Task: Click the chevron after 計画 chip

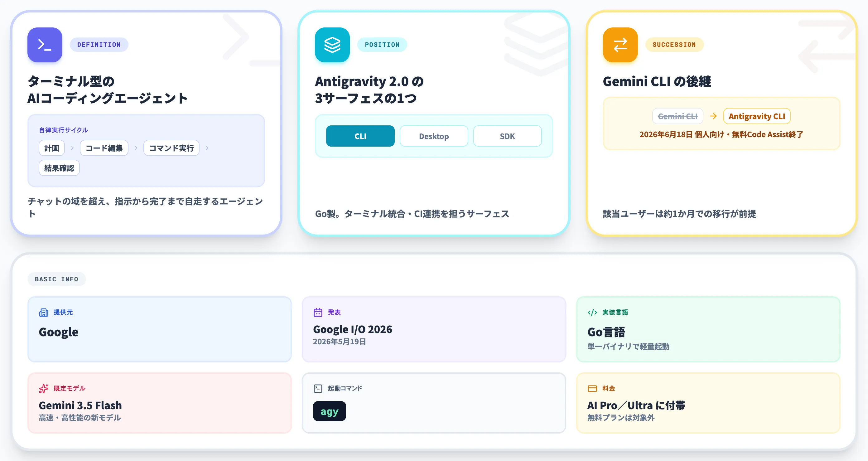Action: (x=72, y=148)
